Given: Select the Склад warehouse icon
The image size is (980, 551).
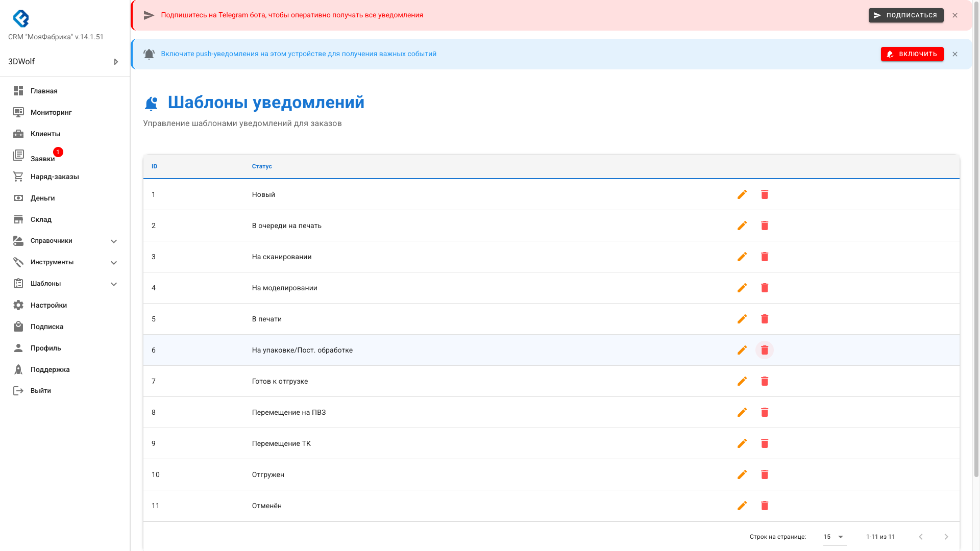Looking at the screenshot, I should [18, 219].
